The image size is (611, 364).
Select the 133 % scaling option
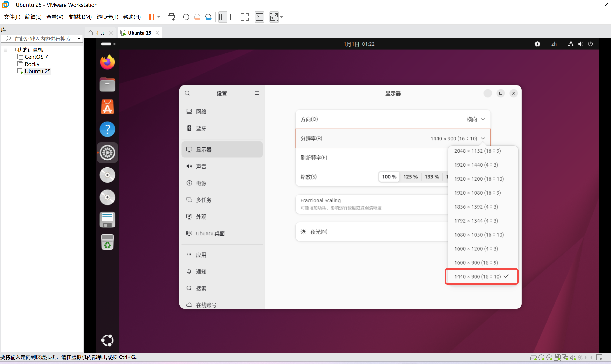(x=432, y=177)
